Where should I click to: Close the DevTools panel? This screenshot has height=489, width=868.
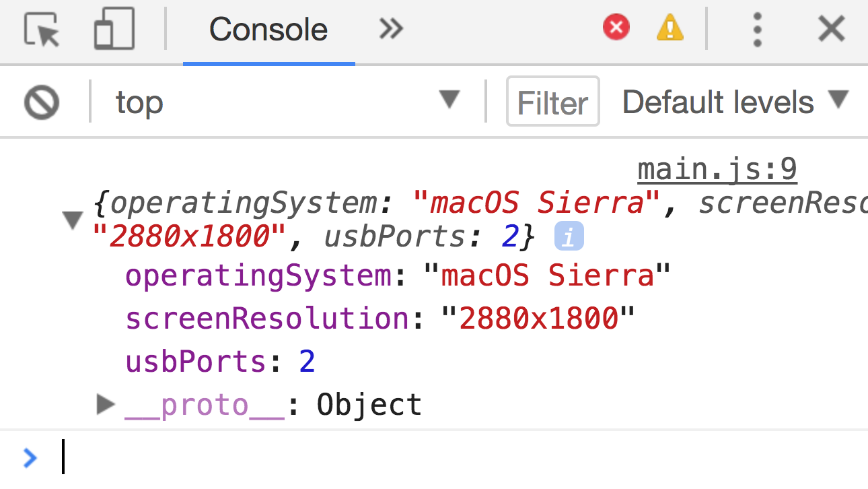[x=832, y=28]
